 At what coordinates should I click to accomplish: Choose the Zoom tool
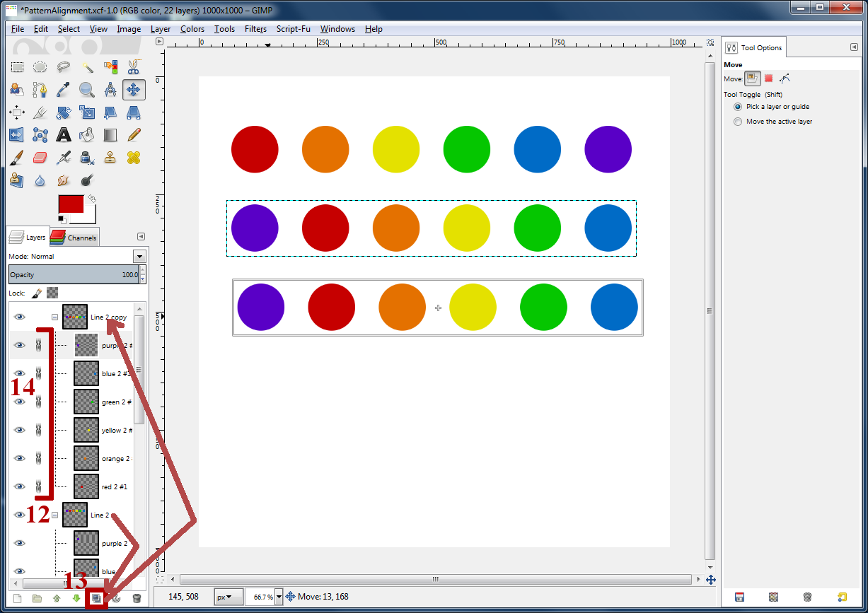point(87,89)
